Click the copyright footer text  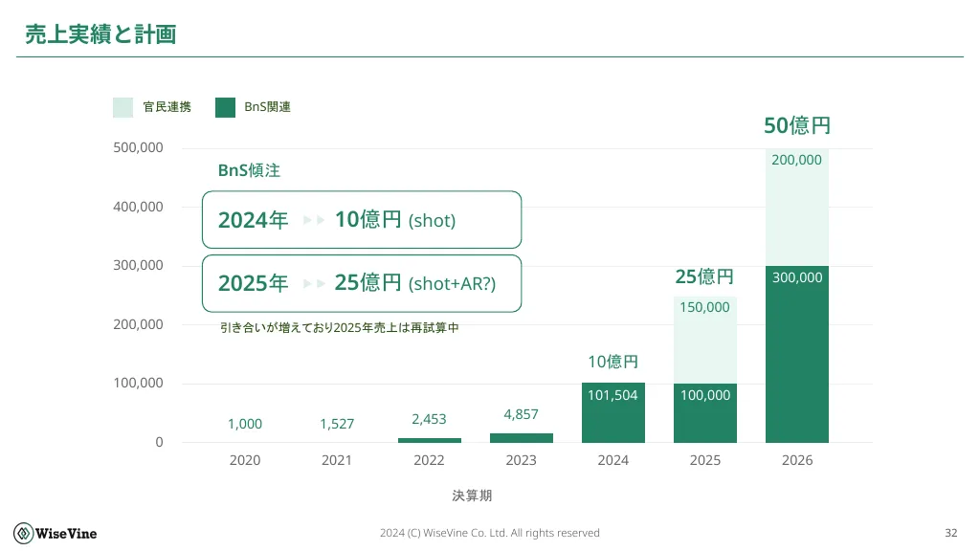(x=489, y=533)
